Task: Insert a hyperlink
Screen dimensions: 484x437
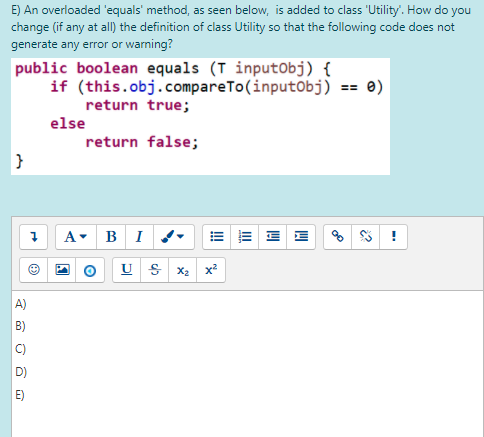Action: (337, 237)
